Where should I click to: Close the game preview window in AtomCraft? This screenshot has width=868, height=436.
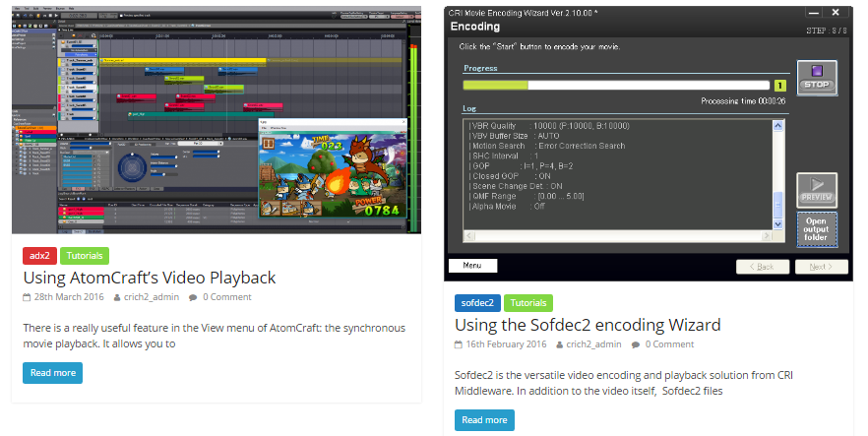point(403,122)
